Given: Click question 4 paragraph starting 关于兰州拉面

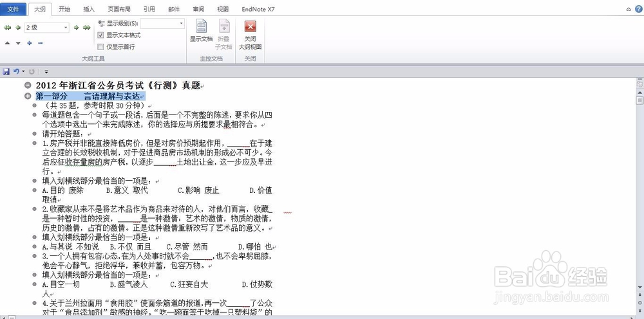Looking at the screenshot, I should (157, 308).
